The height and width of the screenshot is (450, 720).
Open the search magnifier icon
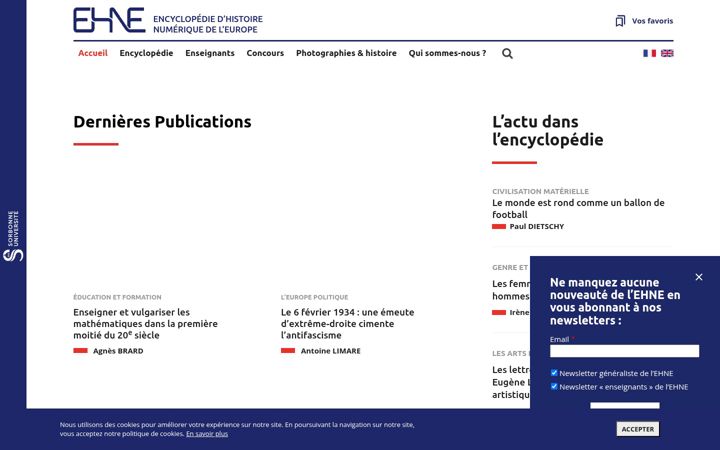tap(507, 53)
